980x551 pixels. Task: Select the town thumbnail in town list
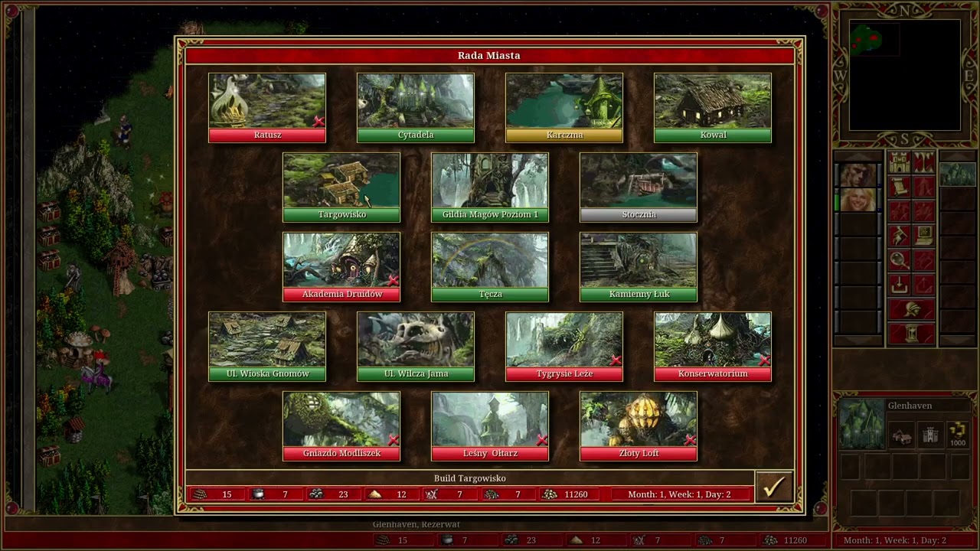[958, 174]
